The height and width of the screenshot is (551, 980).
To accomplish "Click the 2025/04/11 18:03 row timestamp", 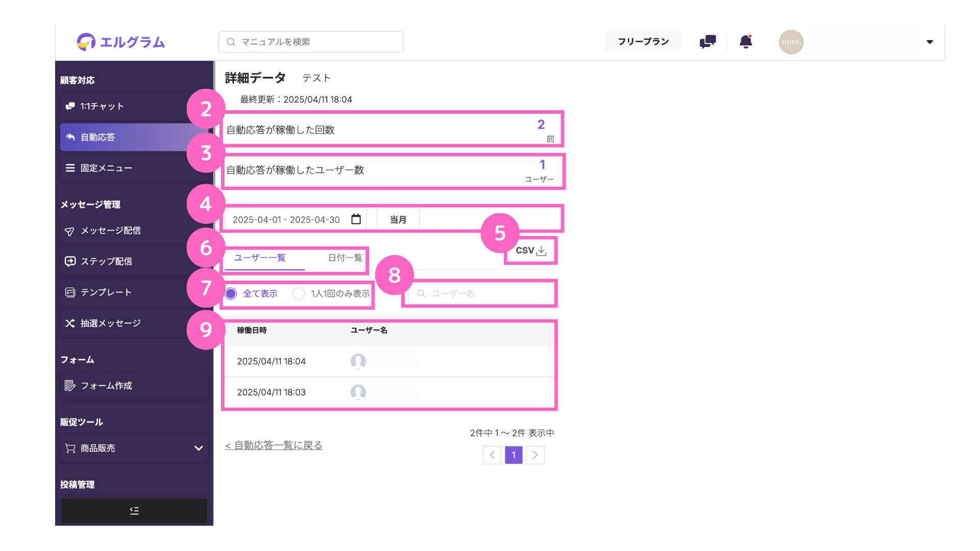I will 271,392.
